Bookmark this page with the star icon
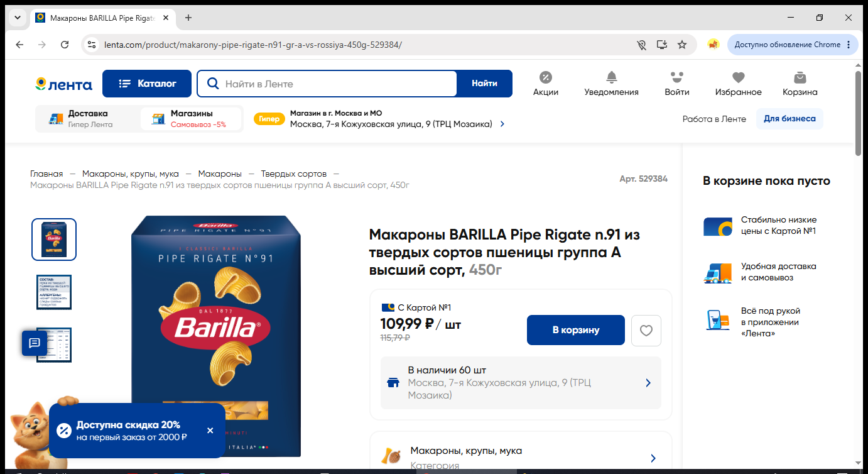This screenshot has height=474, width=868. (682, 45)
